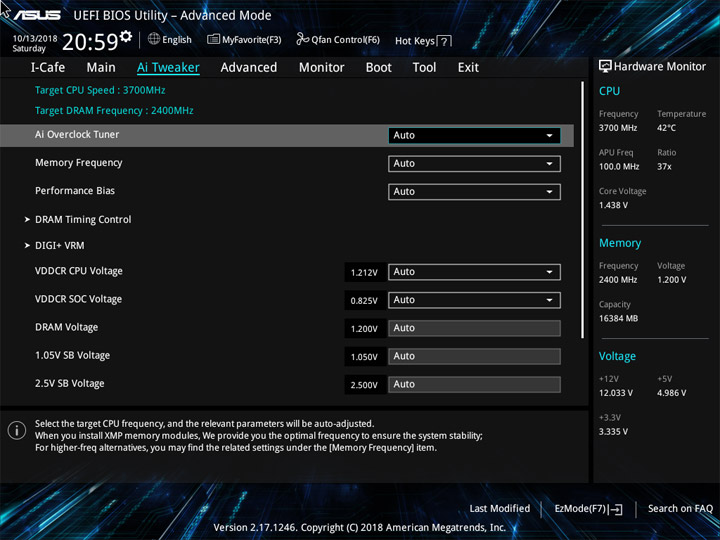Open Qfan Control(F6) fan icon
This screenshot has height=540, width=720.
(x=303, y=39)
